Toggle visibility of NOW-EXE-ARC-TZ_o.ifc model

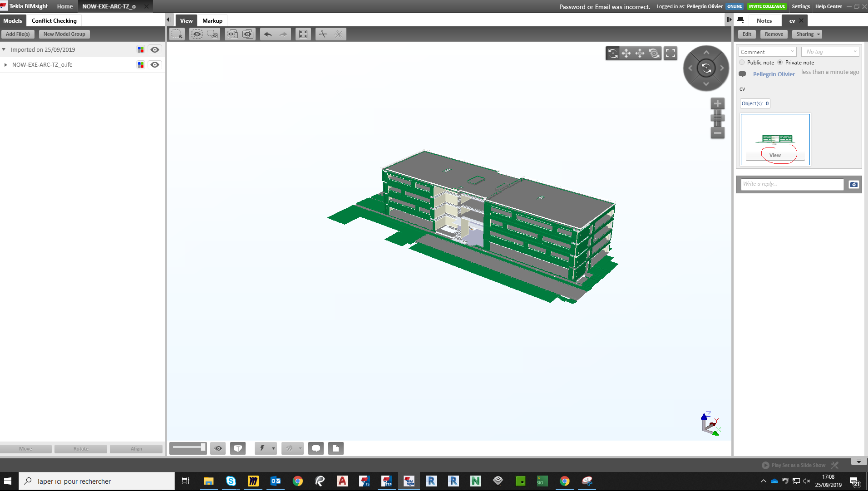[155, 65]
